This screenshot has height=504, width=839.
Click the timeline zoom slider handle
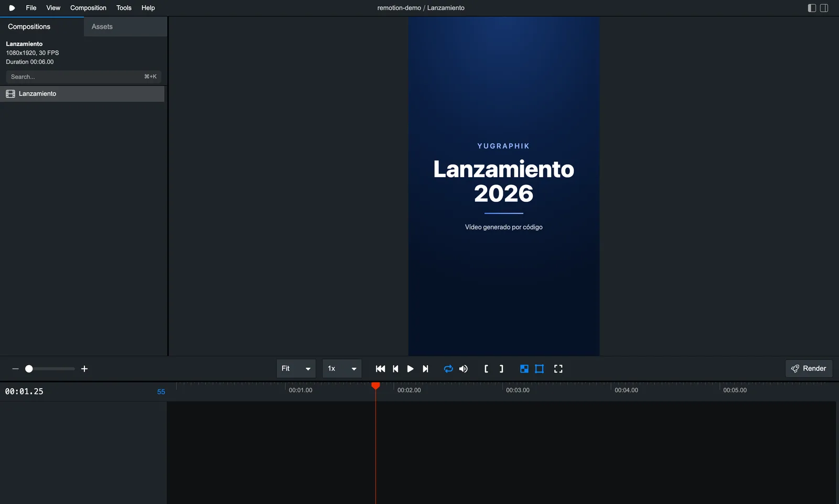[29, 369]
